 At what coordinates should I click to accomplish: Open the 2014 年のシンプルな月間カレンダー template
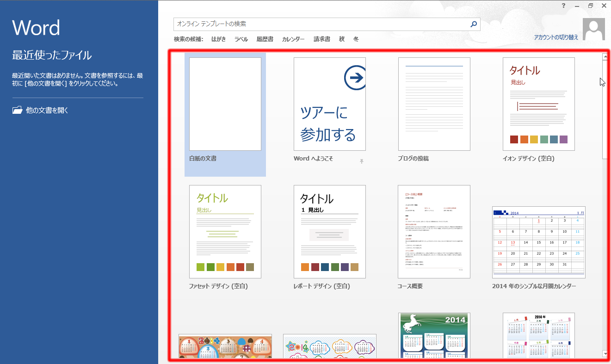point(538,242)
